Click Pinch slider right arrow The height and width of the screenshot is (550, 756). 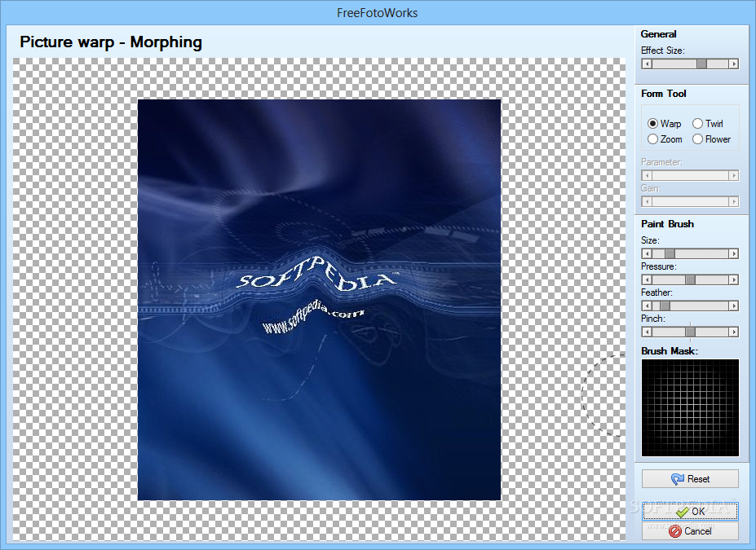point(734,332)
